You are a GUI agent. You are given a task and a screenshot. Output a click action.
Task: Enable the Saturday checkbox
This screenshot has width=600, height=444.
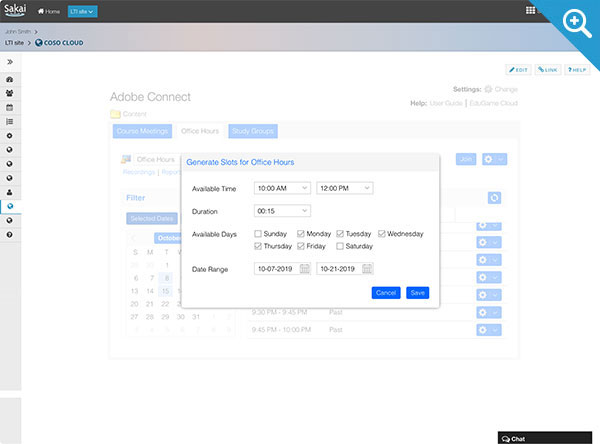tap(340, 246)
